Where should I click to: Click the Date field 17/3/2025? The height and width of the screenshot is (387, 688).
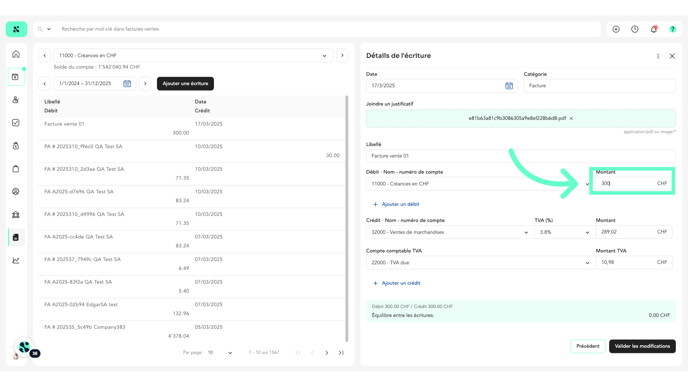[x=441, y=86]
